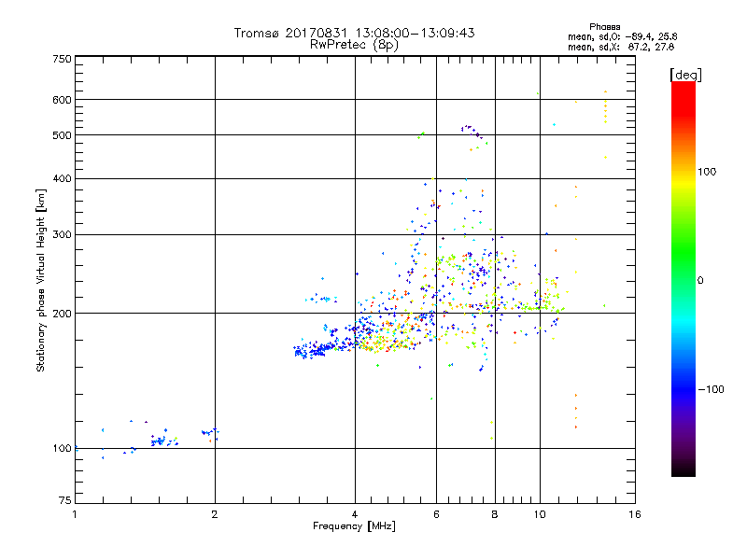This screenshot has width=747, height=560.
Task: Click the x-axis label '10'
Action: click(540, 514)
